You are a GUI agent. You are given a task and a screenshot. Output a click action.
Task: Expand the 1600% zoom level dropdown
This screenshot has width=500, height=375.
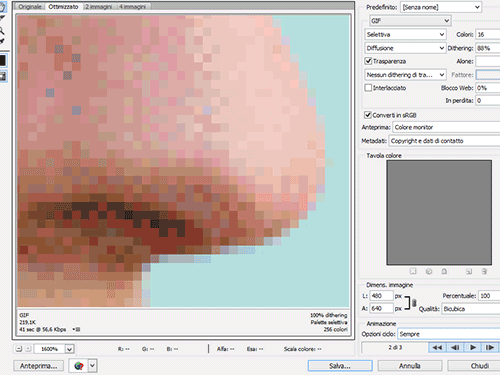tap(69, 349)
